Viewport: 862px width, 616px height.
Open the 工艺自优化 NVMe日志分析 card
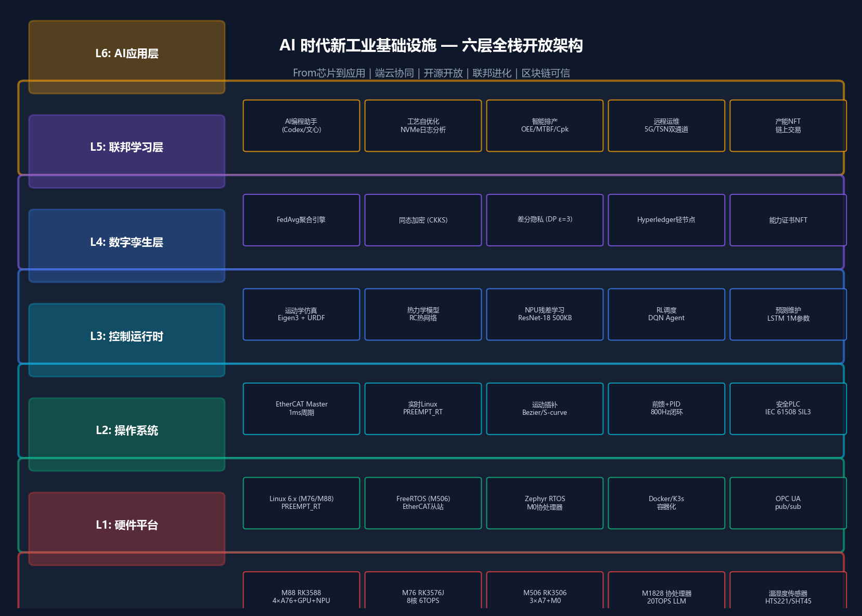[x=423, y=126]
